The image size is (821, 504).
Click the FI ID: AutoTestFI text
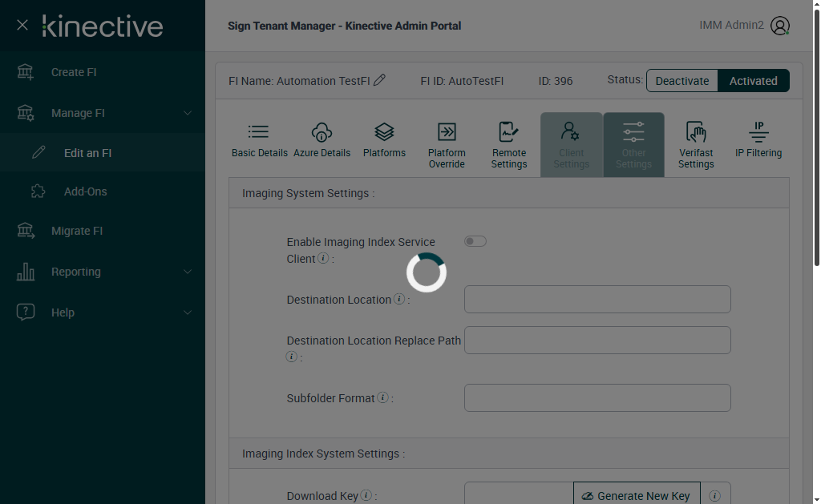pos(462,81)
